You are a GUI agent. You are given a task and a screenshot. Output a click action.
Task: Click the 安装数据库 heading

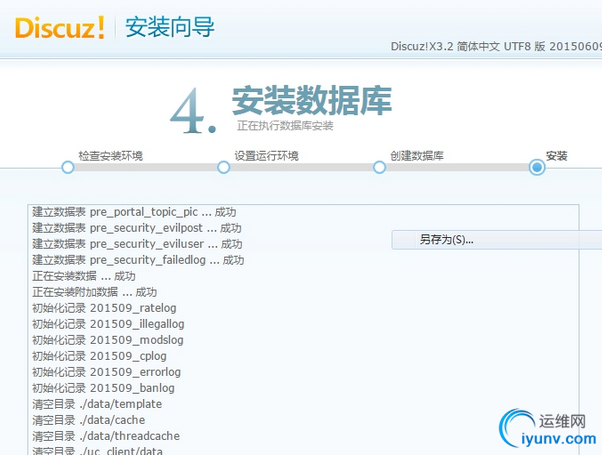pyautogui.click(x=312, y=101)
